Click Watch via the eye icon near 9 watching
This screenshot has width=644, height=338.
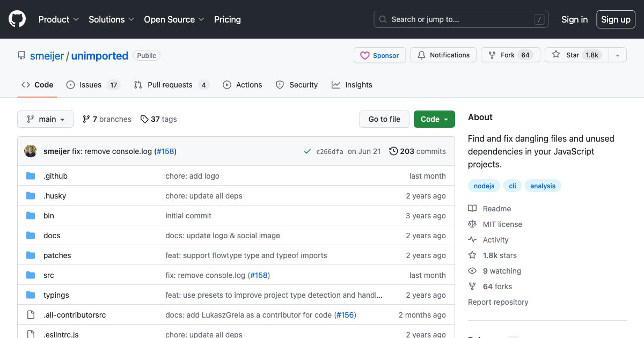click(x=472, y=271)
